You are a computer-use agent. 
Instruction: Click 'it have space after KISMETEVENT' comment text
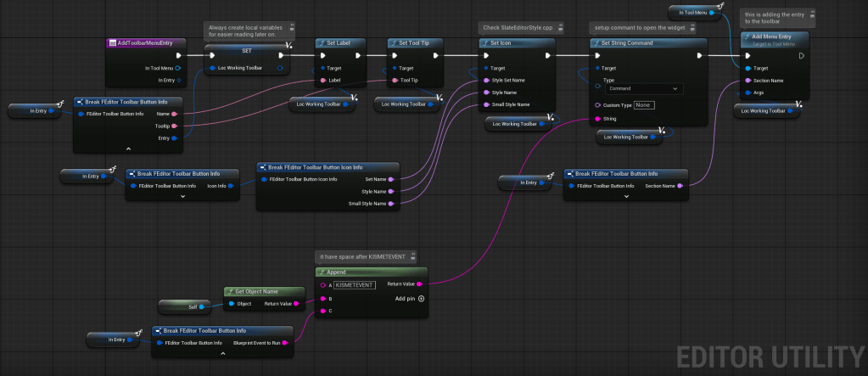(x=362, y=257)
